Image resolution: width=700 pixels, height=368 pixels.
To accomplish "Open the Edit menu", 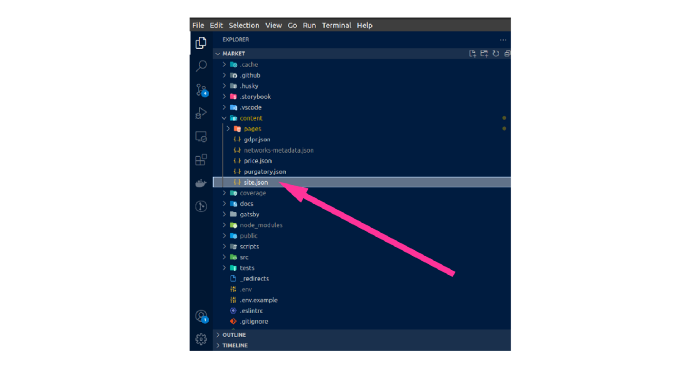I will tap(216, 25).
